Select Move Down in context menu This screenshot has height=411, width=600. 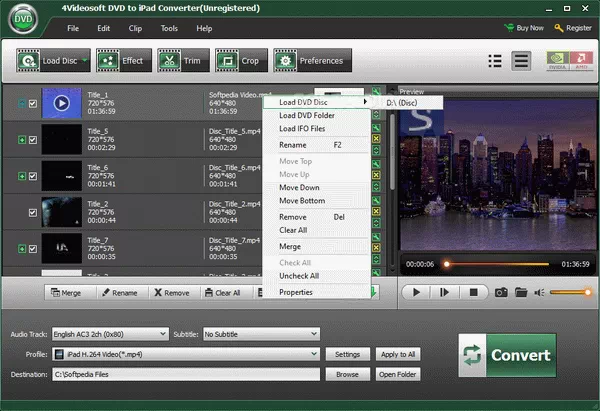pyautogui.click(x=316, y=188)
